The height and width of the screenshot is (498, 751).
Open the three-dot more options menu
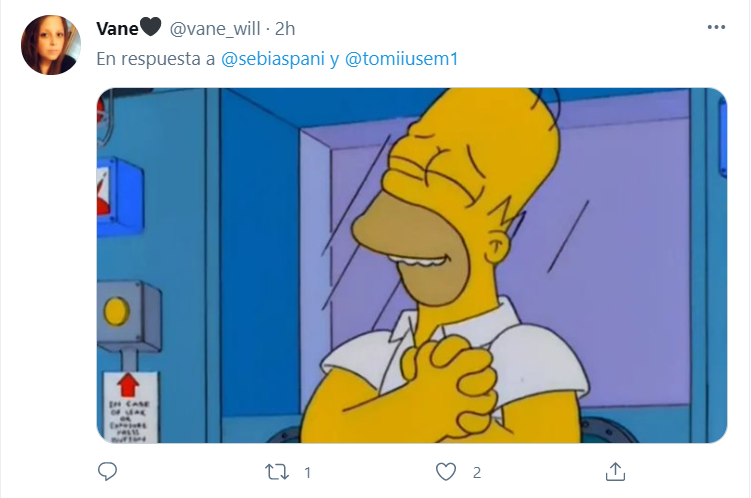coord(716,27)
